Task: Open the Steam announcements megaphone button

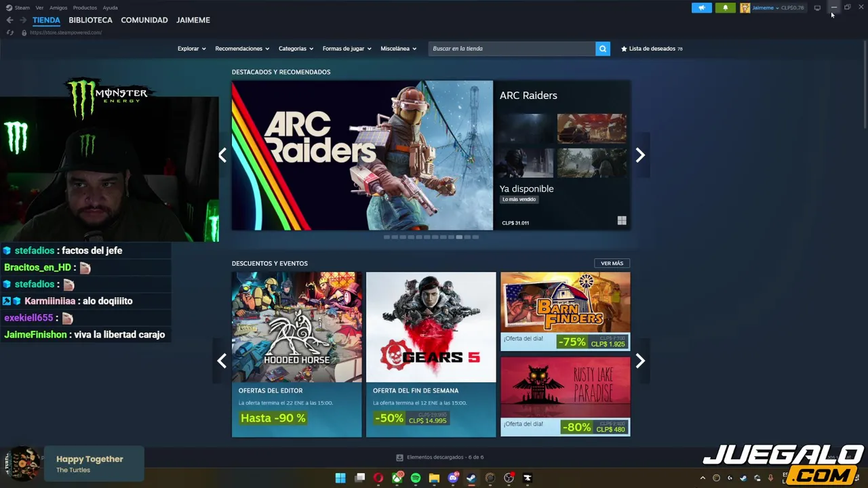Action: tap(701, 8)
